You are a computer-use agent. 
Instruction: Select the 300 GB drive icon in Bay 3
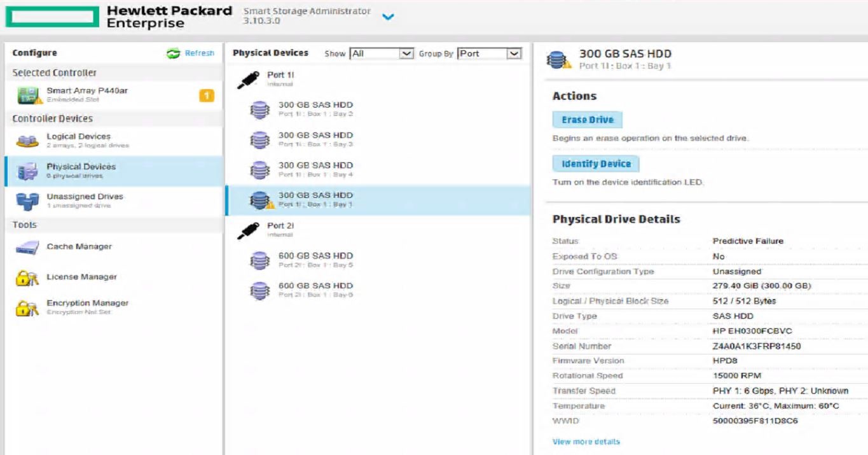point(259,140)
